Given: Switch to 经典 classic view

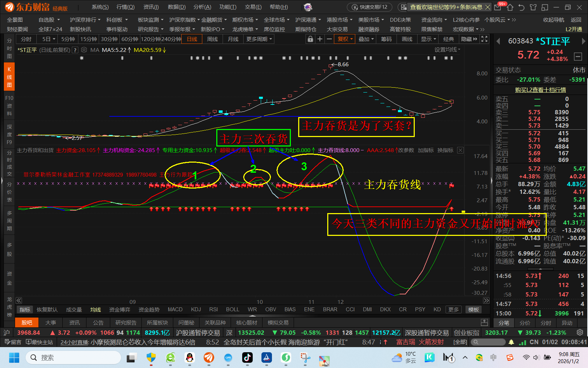Looking at the screenshot, I should coord(449,39).
